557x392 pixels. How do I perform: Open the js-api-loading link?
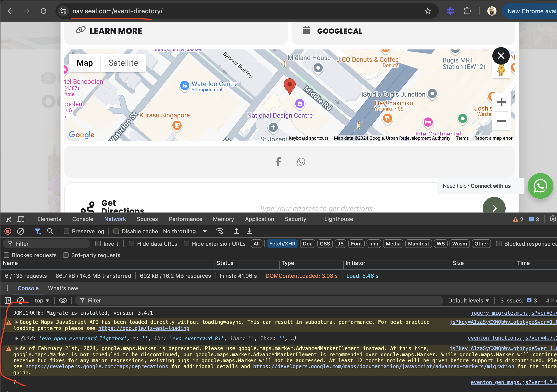(x=144, y=329)
